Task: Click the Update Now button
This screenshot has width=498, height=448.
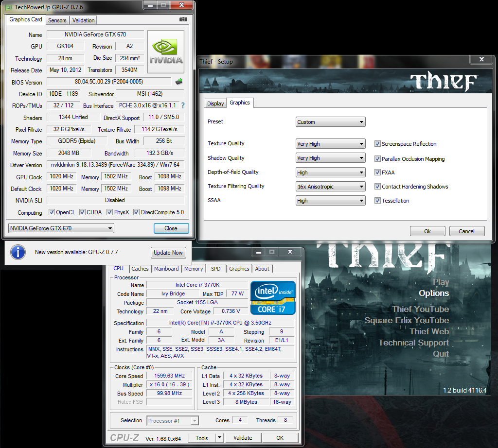Action: tap(168, 253)
